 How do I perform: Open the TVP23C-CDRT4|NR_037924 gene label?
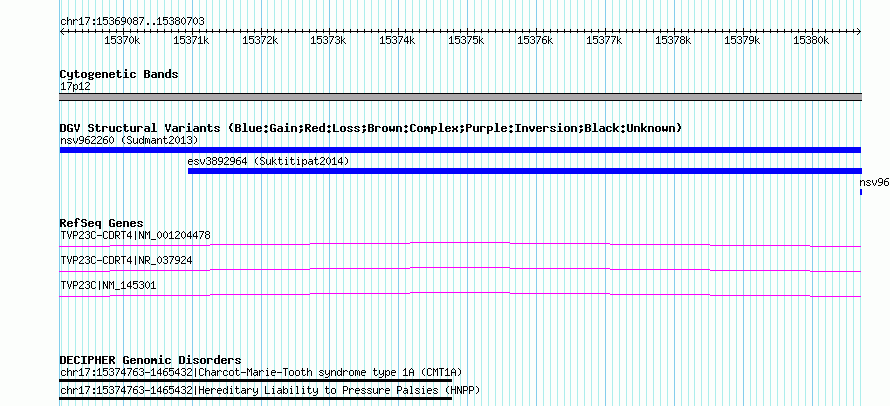[126, 260]
